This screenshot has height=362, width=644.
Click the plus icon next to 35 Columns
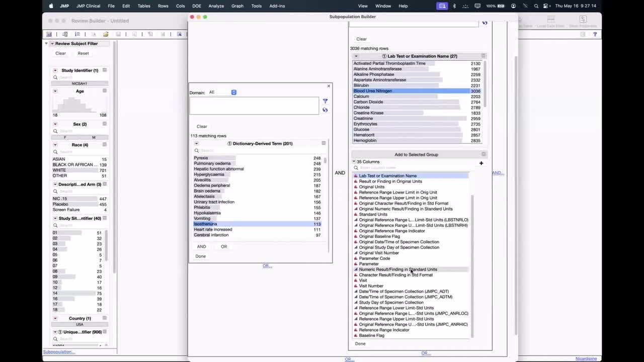pyautogui.click(x=481, y=163)
